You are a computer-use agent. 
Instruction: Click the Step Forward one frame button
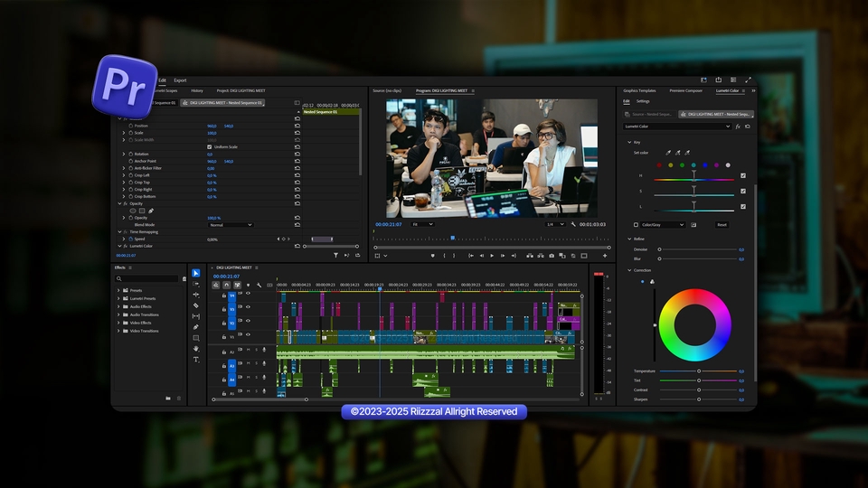point(503,256)
